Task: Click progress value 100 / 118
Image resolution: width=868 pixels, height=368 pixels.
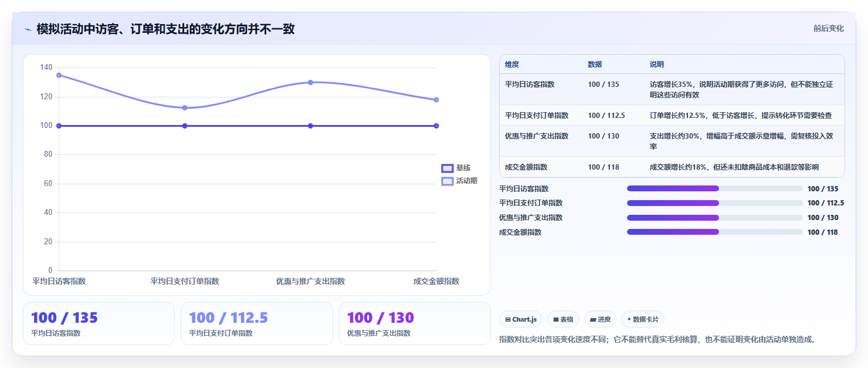Action: click(822, 232)
